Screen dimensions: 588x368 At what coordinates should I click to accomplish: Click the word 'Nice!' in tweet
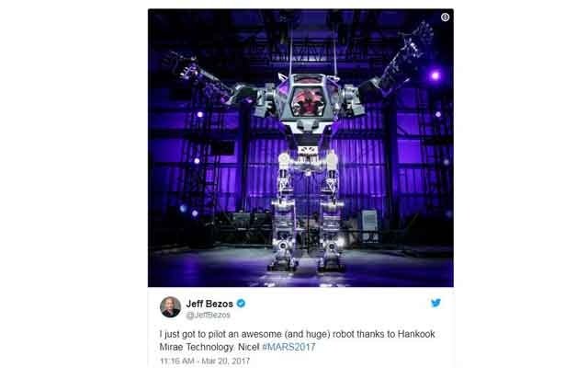click(249, 347)
